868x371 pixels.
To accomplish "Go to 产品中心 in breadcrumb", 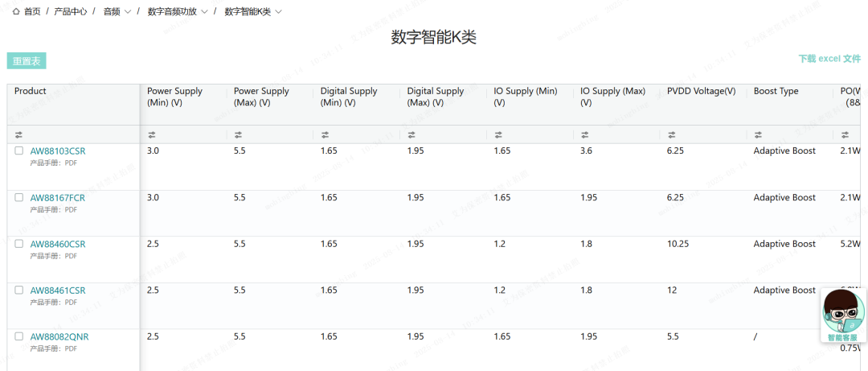I will tap(71, 12).
